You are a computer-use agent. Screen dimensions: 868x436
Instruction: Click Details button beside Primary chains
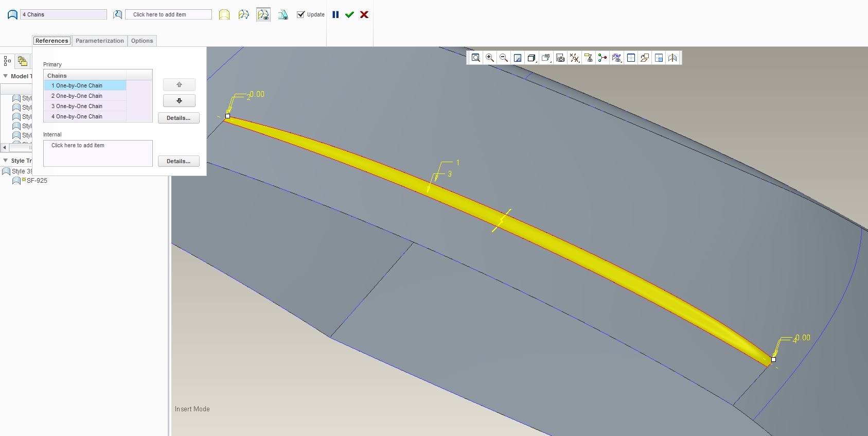(179, 118)
